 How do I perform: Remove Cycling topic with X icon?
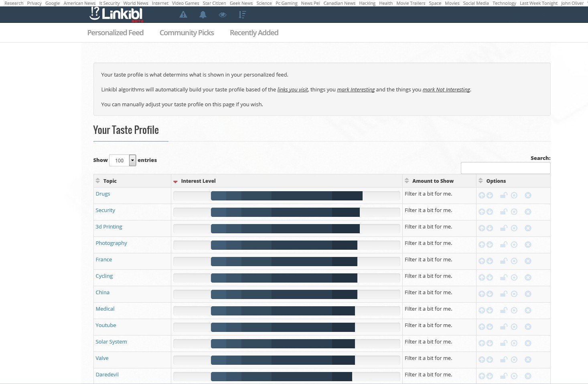pos(528,277)
